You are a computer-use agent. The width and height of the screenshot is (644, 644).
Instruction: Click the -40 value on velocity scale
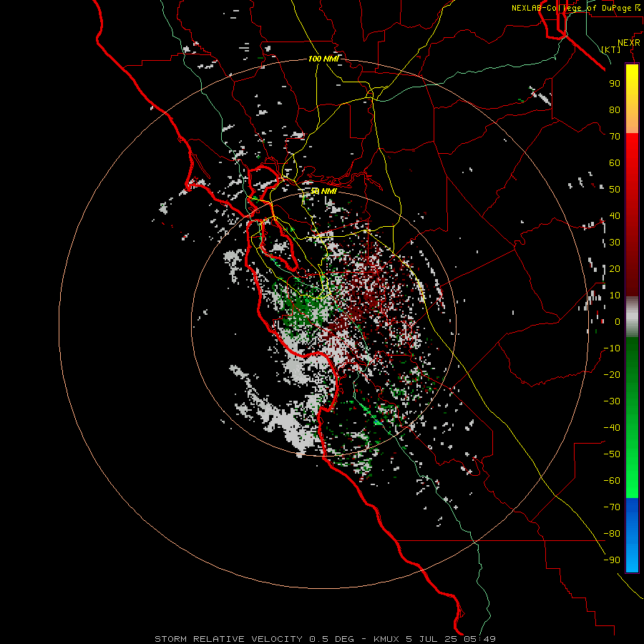point(612,428)
